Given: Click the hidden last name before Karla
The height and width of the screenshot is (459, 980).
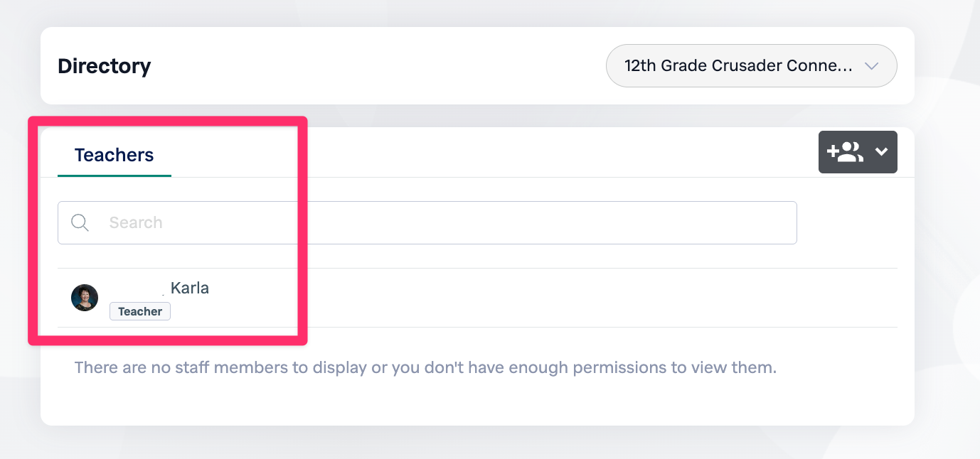Looking at the screenshot, I should coord(139,288).
